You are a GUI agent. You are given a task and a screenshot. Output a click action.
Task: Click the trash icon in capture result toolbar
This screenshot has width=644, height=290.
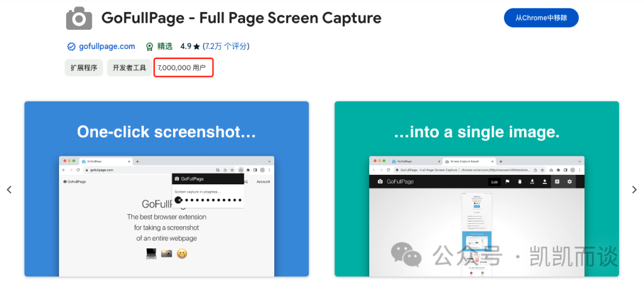tap(520, 181)
